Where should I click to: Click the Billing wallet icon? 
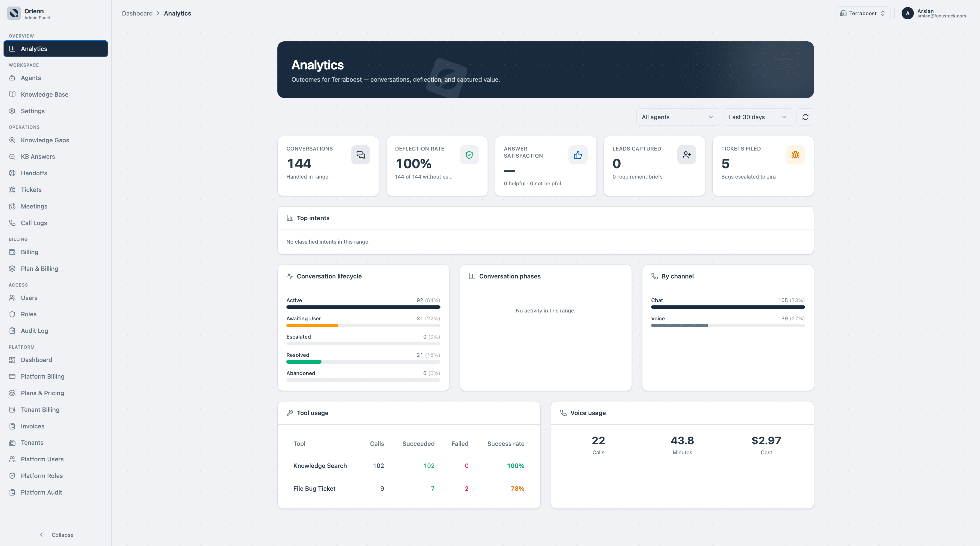tap(12, 252)
